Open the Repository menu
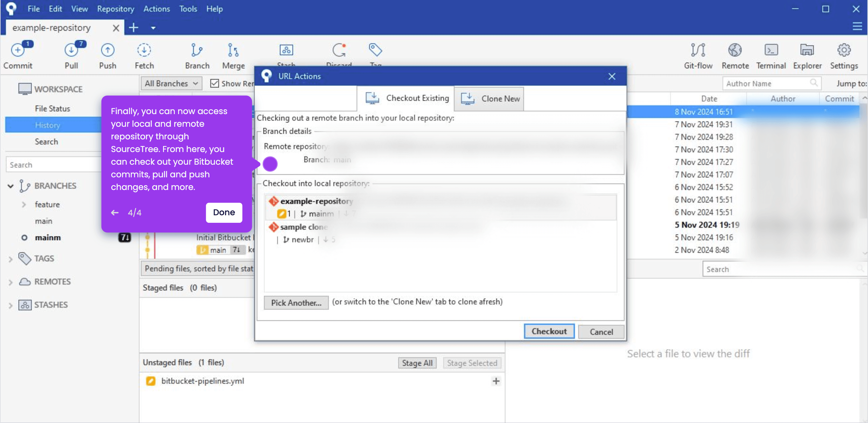The image size is (868, 423). (x=115, y=9)
